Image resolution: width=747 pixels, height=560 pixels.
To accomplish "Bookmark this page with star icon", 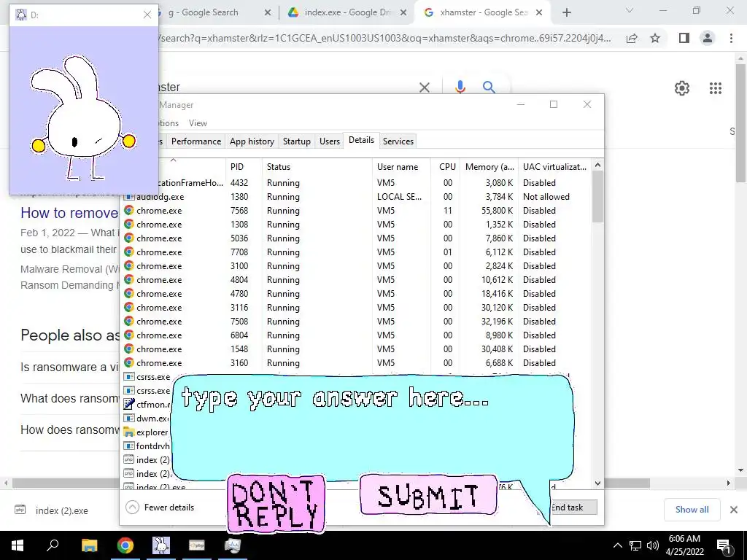I will point(655,38).
